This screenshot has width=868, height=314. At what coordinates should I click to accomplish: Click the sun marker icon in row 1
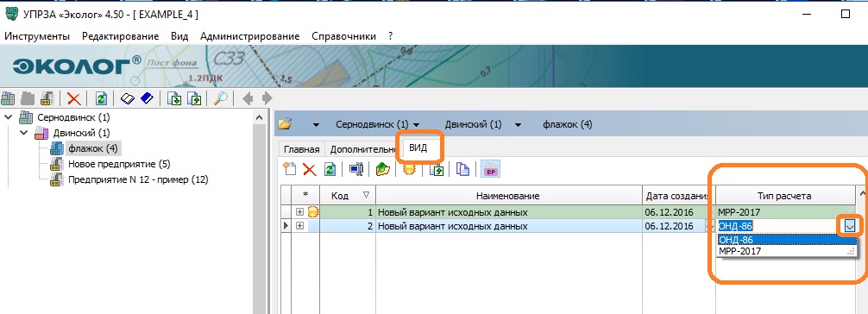(313, 212)
